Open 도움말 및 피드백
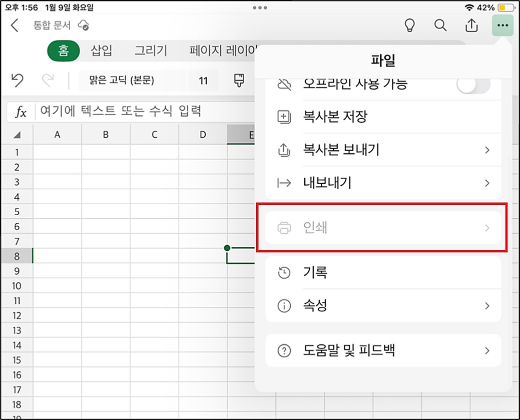 click(383, 350)
